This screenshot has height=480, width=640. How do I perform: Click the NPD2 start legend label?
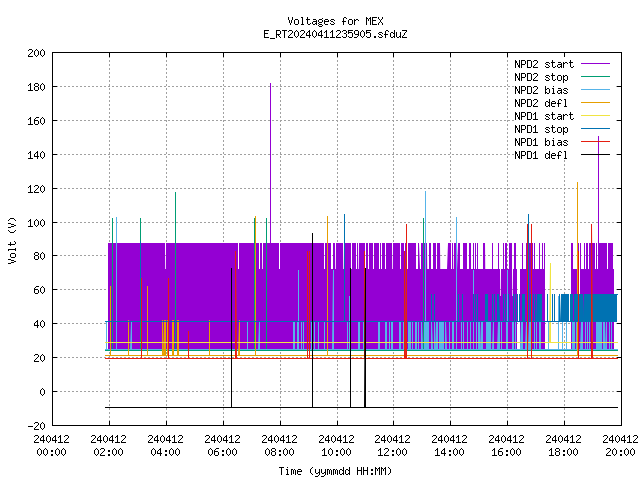pos(544,64)
